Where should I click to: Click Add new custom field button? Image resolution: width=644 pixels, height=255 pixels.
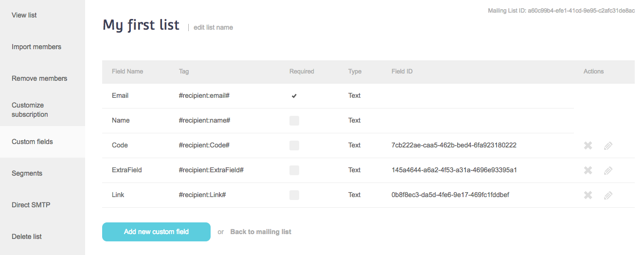tap(156, 232)
